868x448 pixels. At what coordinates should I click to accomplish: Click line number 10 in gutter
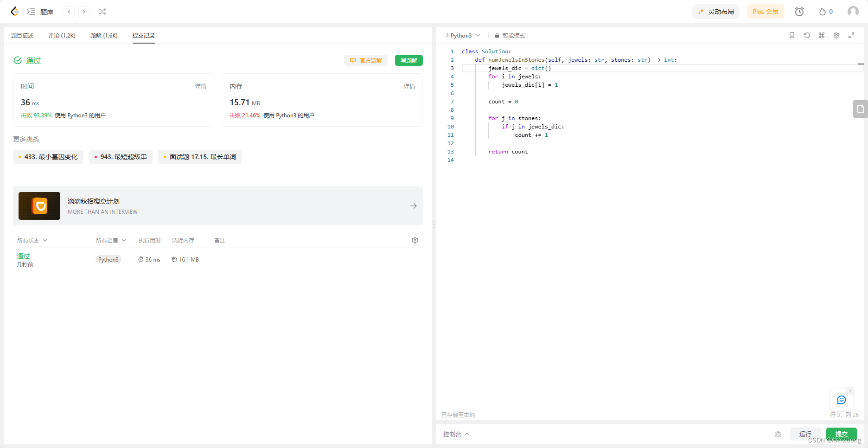pos(451,127)
